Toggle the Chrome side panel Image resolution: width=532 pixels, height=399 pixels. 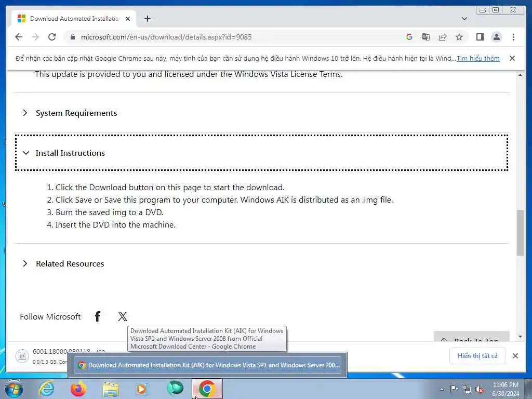[x=480, y=37]
